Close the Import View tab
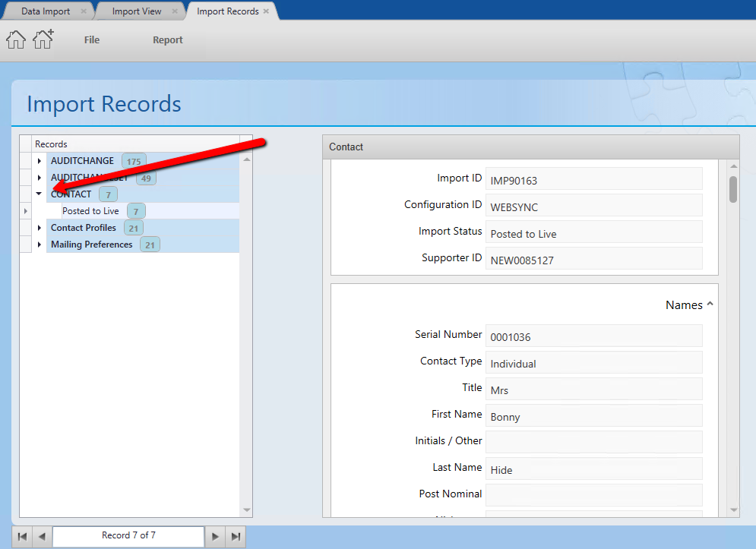Screen dimensions: 756x549 coord(175,11)
